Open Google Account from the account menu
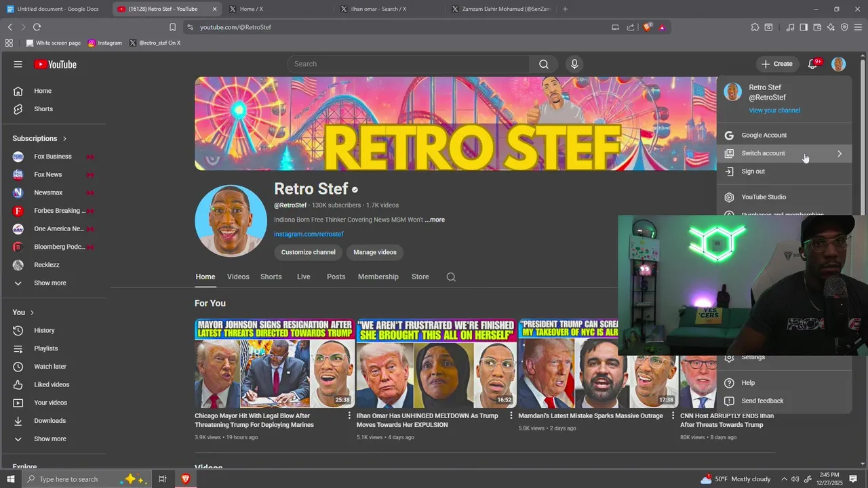The image size is (868, 488). [x=784, y=135]
